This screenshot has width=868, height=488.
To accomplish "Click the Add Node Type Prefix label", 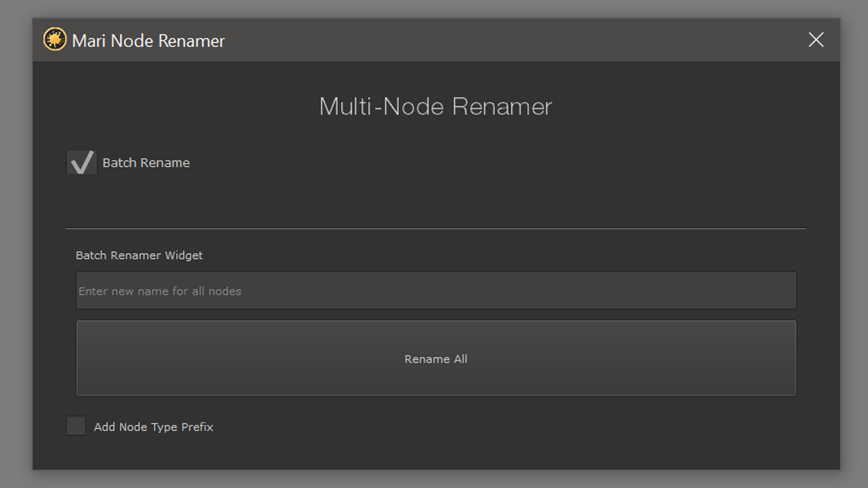I will [x=153, y=427].
